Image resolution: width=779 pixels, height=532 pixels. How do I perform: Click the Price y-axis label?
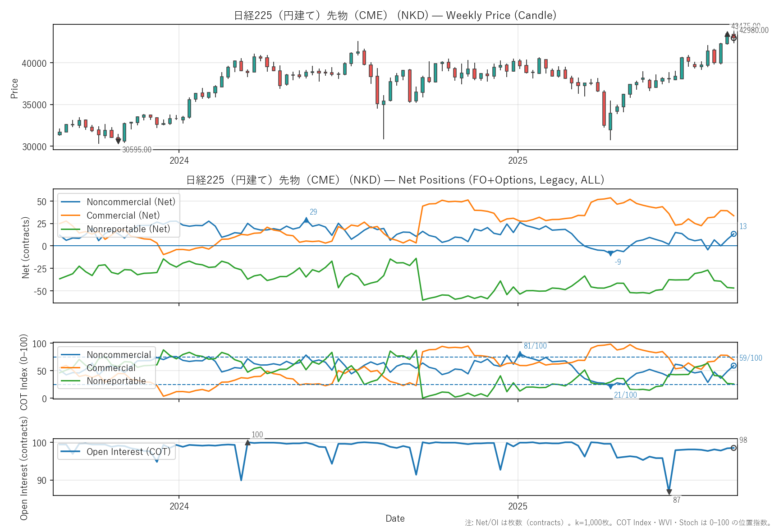(14, 88)
